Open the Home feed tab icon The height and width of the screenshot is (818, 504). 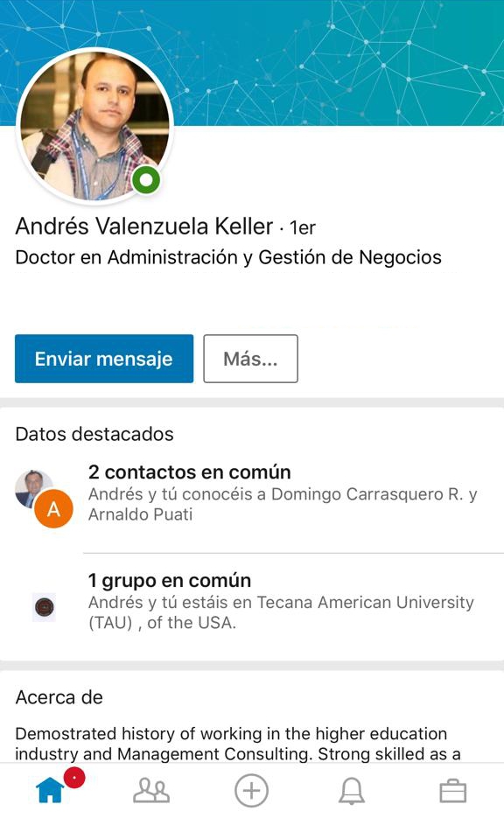coord(50,790)
